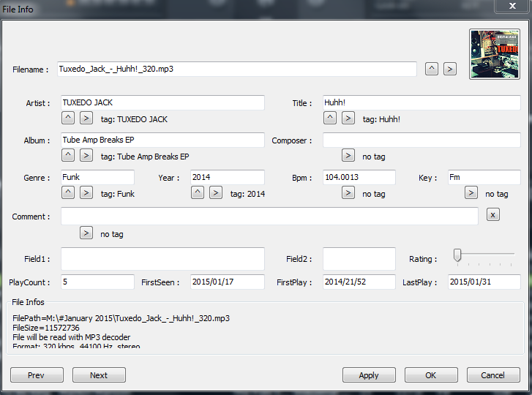Click the right-arrow button next to 'tag: Funk'

coord(86,192)
